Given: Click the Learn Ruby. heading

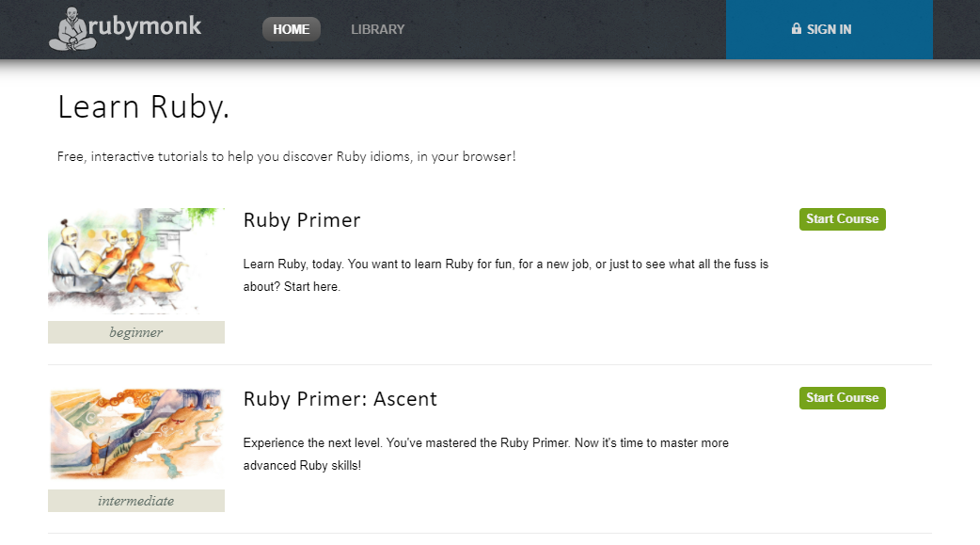Looking at the screenshot, I should pos(144,107).
